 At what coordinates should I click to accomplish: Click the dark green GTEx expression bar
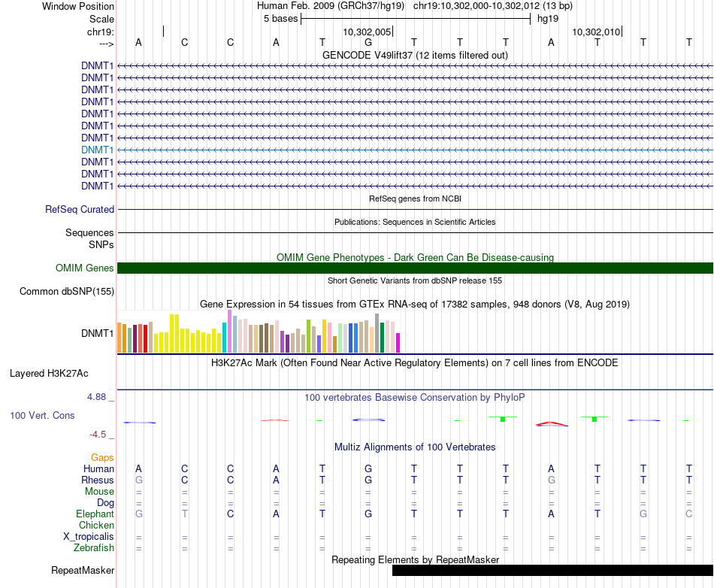coord(382,338)
